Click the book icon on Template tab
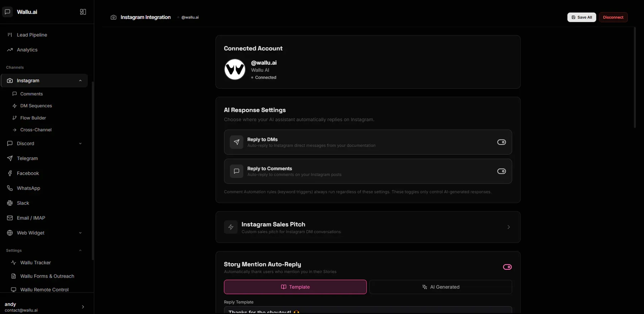644x314 pixels. (284, 287)
